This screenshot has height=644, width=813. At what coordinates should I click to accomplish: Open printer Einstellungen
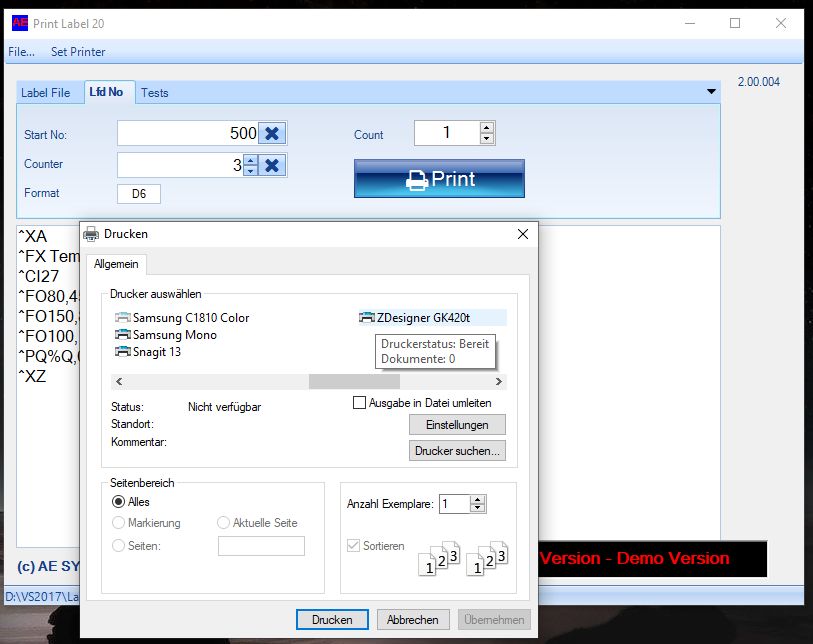pyautogui.click(x=457, y=425)
